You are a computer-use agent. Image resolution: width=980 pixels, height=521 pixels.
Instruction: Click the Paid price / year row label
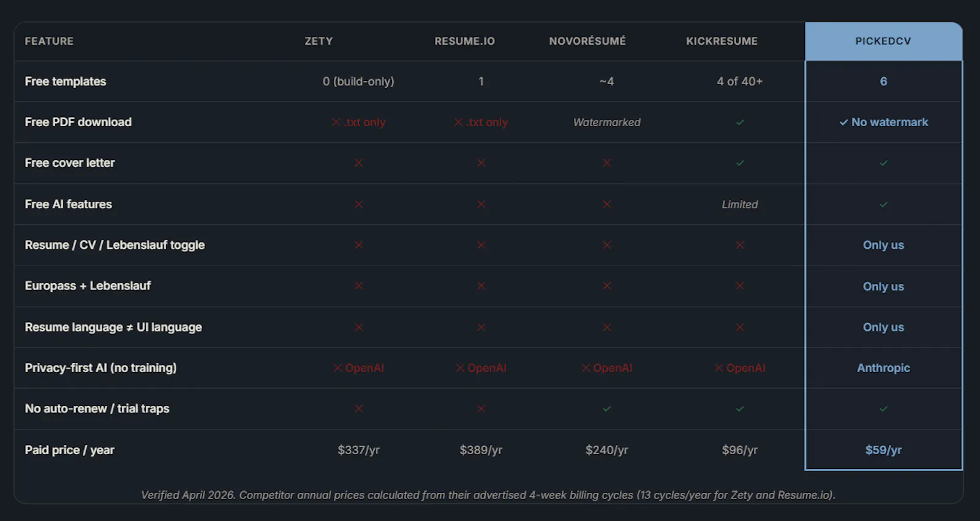click(x=70, y=450)
